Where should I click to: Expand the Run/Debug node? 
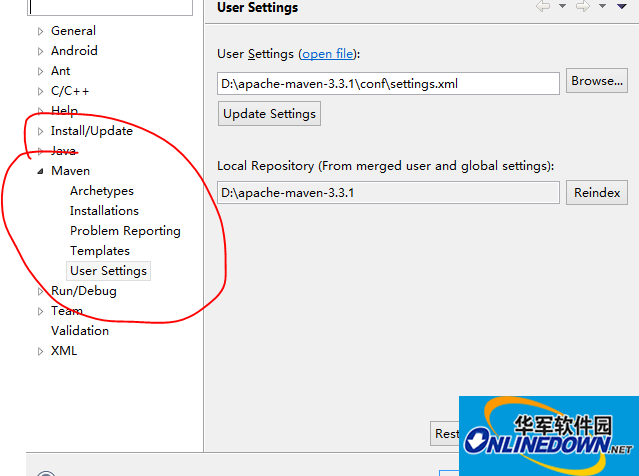coord(40,291)
